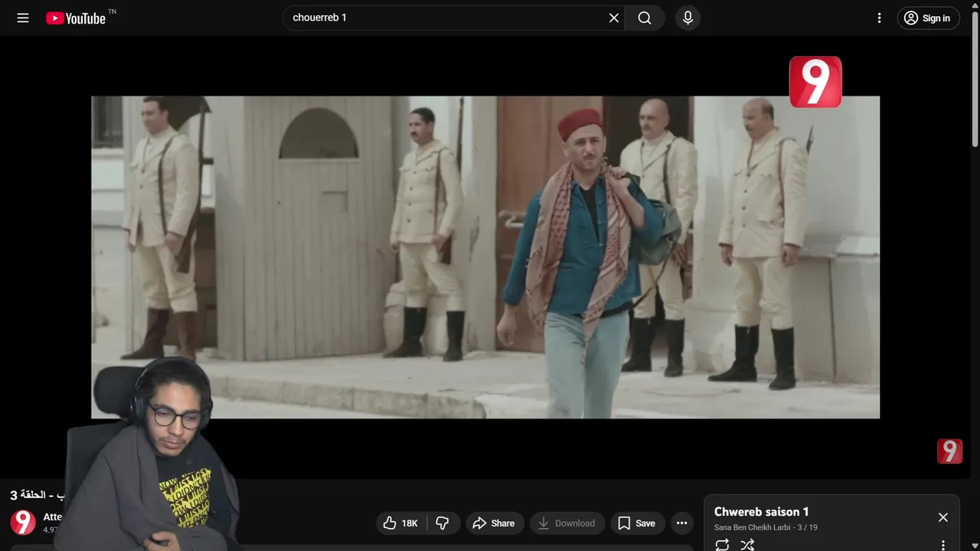Open the Attessia channel avatar below the video
This screenshot has width=980, height=551.
coord(23,523)
